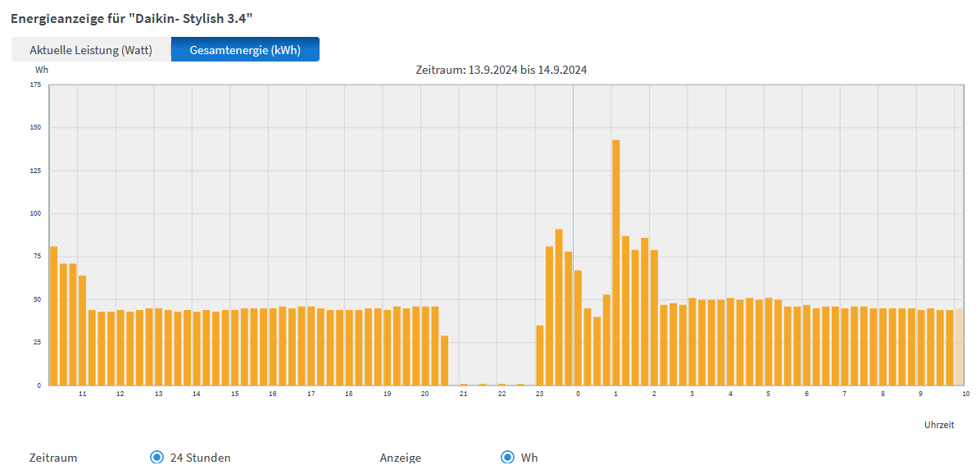Screen dimensions: 980x465
Task: Switch to the Aktuelle Leistung (Watt) tab
Action: click(x=91, y=50)
